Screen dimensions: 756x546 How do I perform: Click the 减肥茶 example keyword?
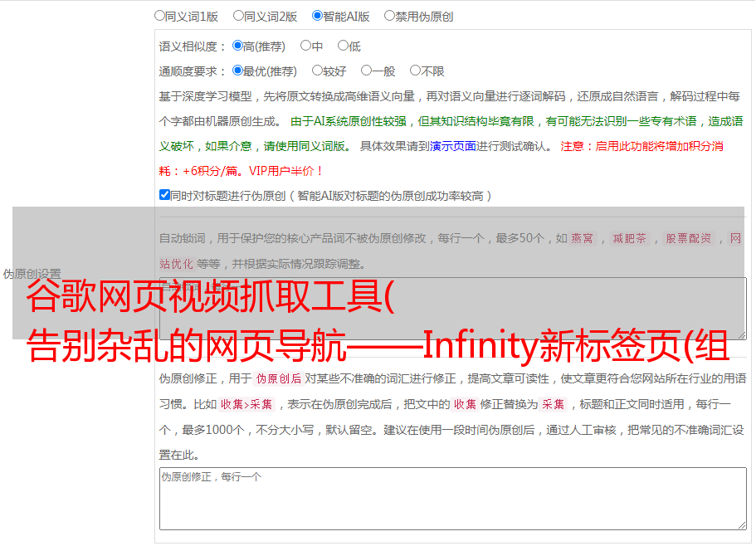pos(629,238)
